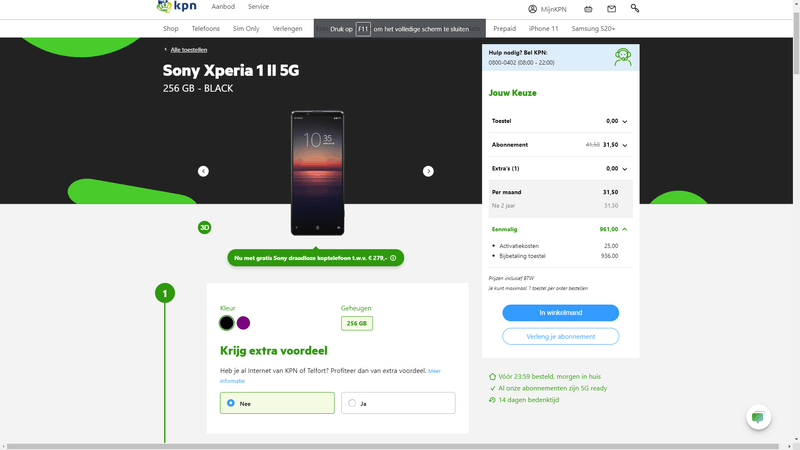This screenshot has width=800, height=450.
Task: Click 'Al onze abonnementen zijn 5G ready'
Action: pos(553,388)
